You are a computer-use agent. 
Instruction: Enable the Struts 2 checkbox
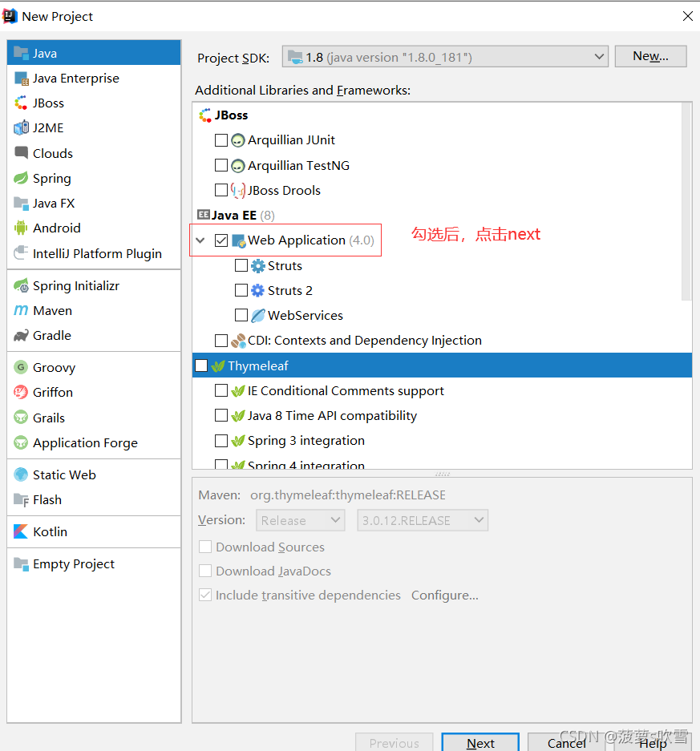(241, 290)
